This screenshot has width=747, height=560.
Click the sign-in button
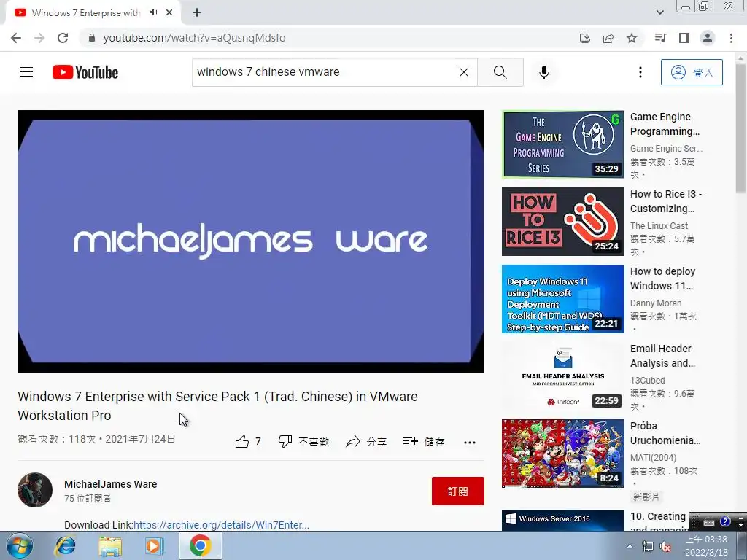(x=692, y=72)
